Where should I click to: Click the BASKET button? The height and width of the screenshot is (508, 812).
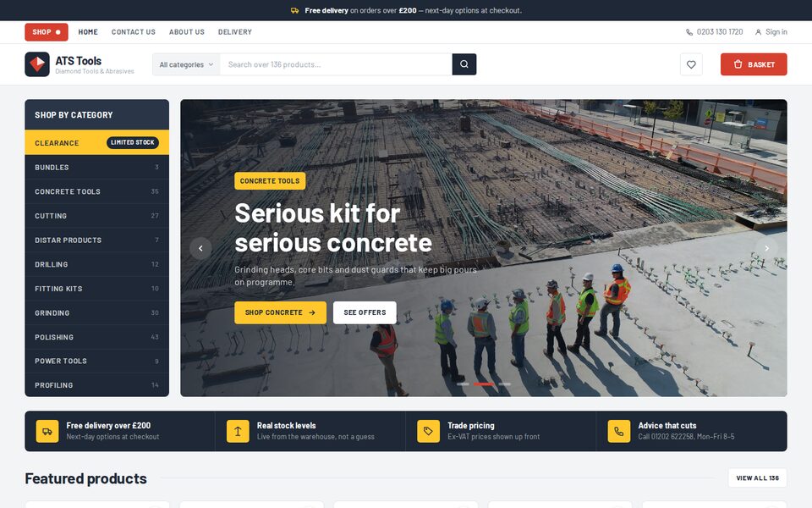tap(754, 64)
